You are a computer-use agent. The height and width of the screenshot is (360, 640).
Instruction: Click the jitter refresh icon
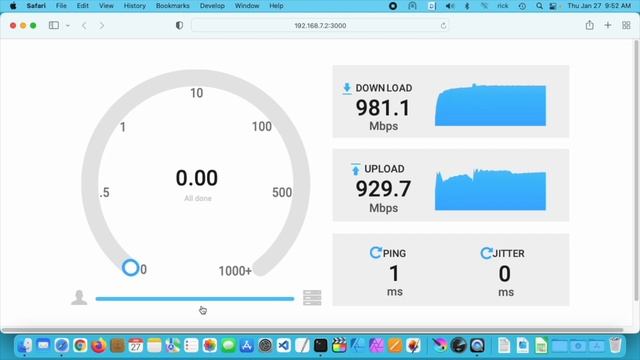[x=486, y=253]
